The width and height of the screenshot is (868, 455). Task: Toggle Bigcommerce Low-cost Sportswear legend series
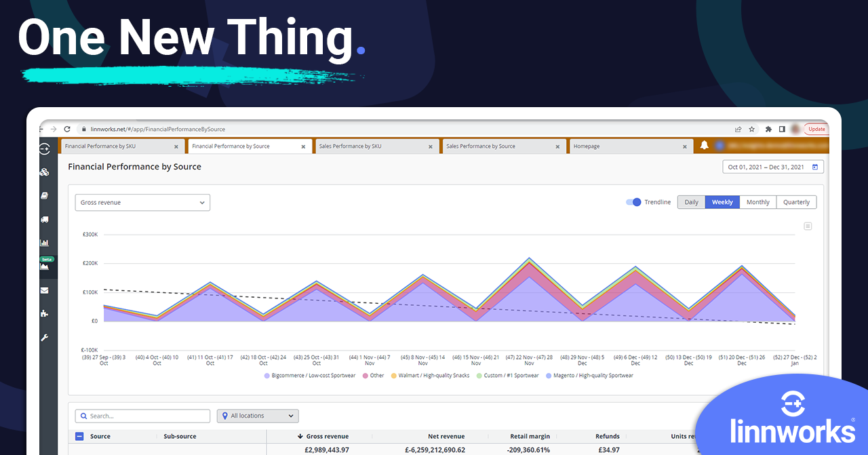[309, 376]
